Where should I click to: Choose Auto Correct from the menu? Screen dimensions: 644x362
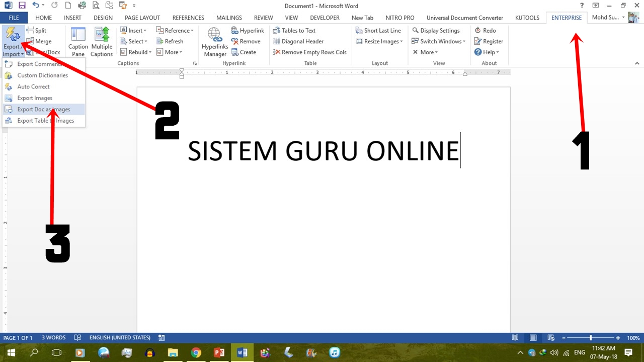tap(44, 86)
